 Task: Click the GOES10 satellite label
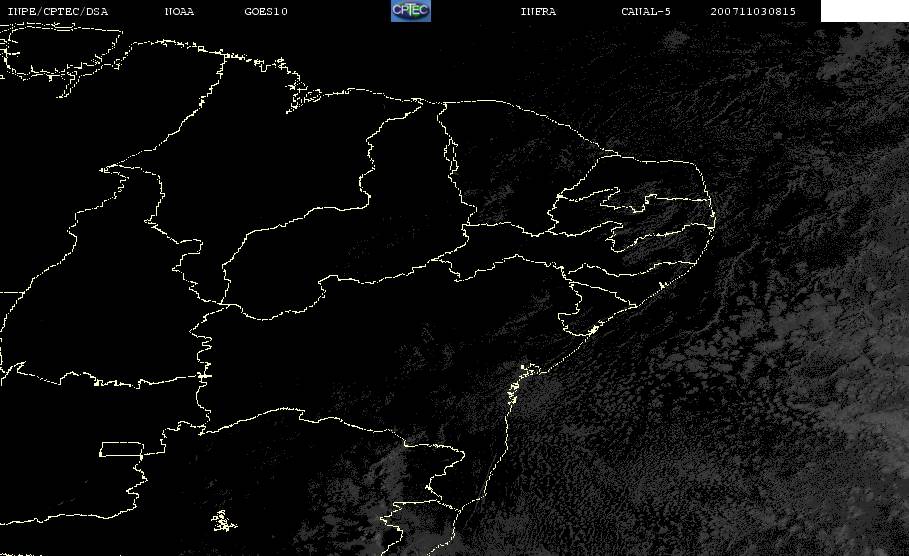266,12
